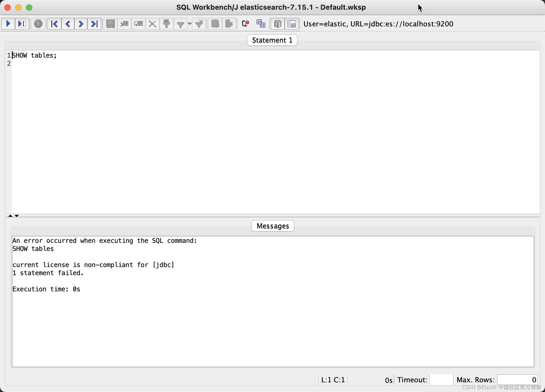The width and height of the screenshot is (545, 392).
Task: Set a value in the Timeout field
Action: pyautogui.click(x=441, y=379)
